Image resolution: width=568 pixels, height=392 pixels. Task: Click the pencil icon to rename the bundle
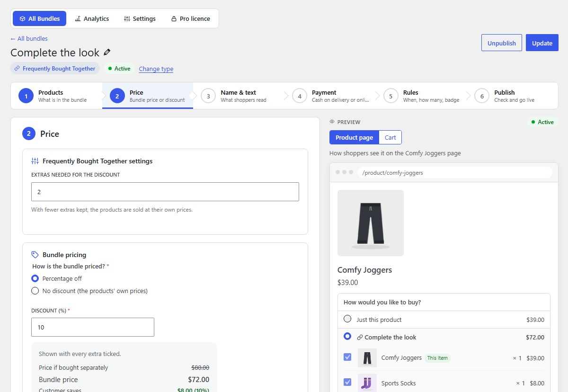click(x=107, y=53)
